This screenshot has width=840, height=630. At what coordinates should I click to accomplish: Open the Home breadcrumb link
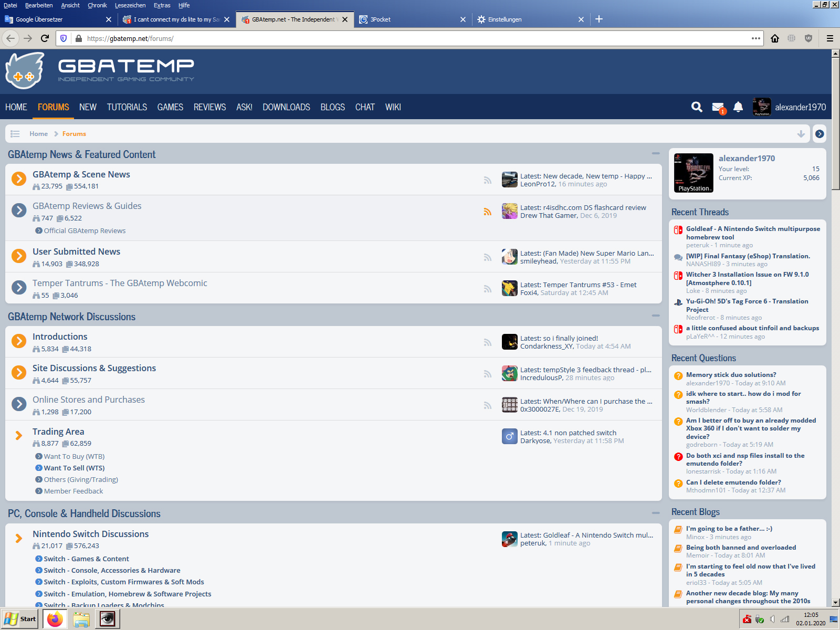click(38, 134)
